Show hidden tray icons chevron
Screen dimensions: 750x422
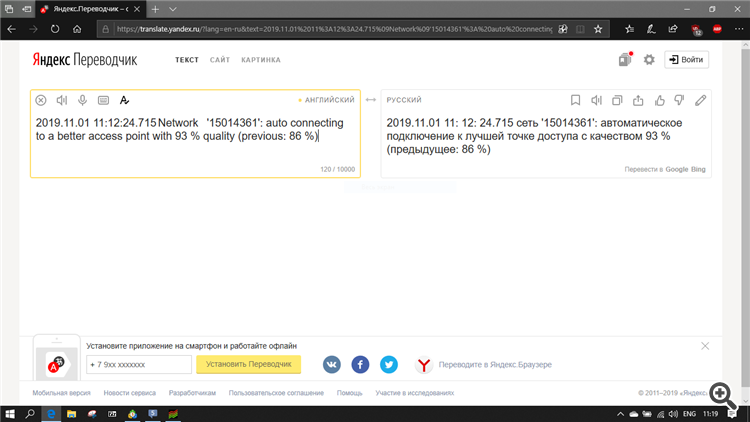pyautogui.click(x=620, y=414)
